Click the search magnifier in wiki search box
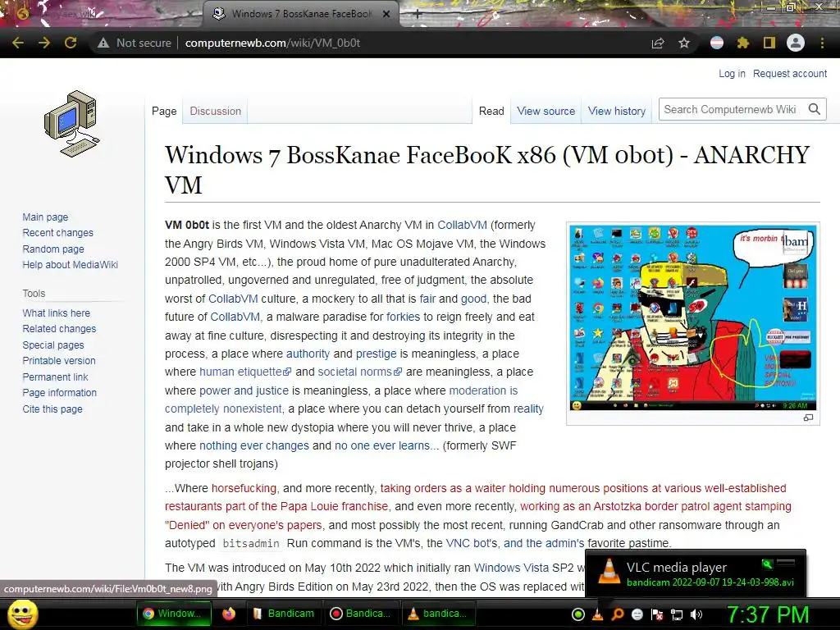The height and width of the screenshot is (630, 840). [x=815, y=109]
